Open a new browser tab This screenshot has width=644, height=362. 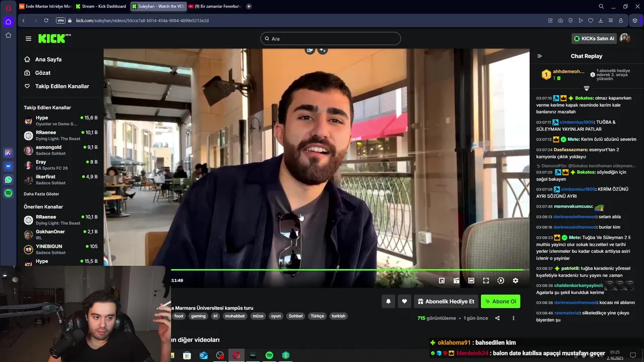coord(249,7)
